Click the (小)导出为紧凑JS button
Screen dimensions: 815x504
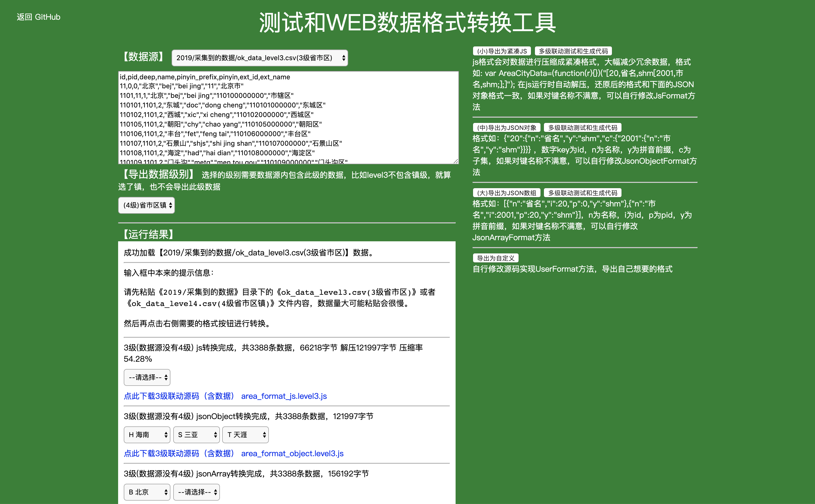pyautogui.click(x=502, y=51)
